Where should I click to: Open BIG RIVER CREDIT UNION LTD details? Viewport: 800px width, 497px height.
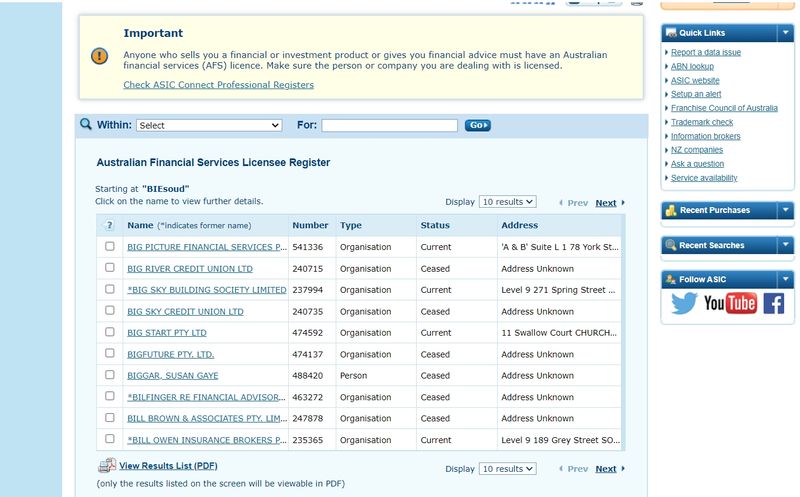[x=190, y=268]
